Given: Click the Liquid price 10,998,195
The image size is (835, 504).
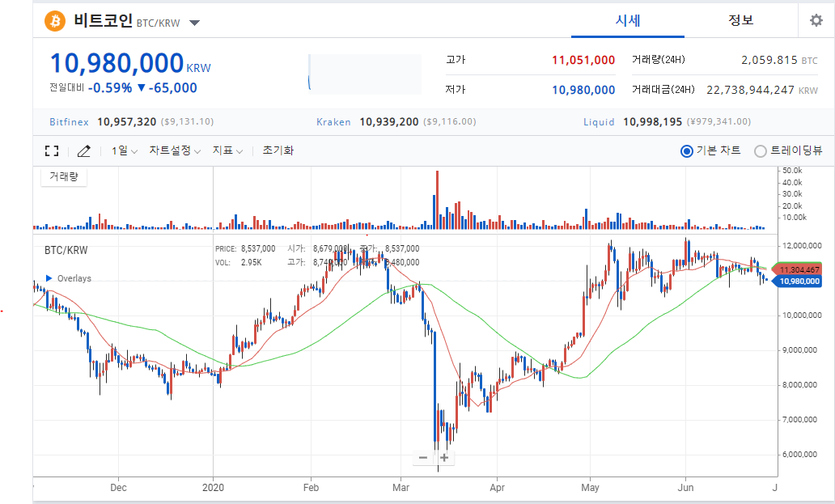Looking at the screenshot, I should click(x=652, y=122).
